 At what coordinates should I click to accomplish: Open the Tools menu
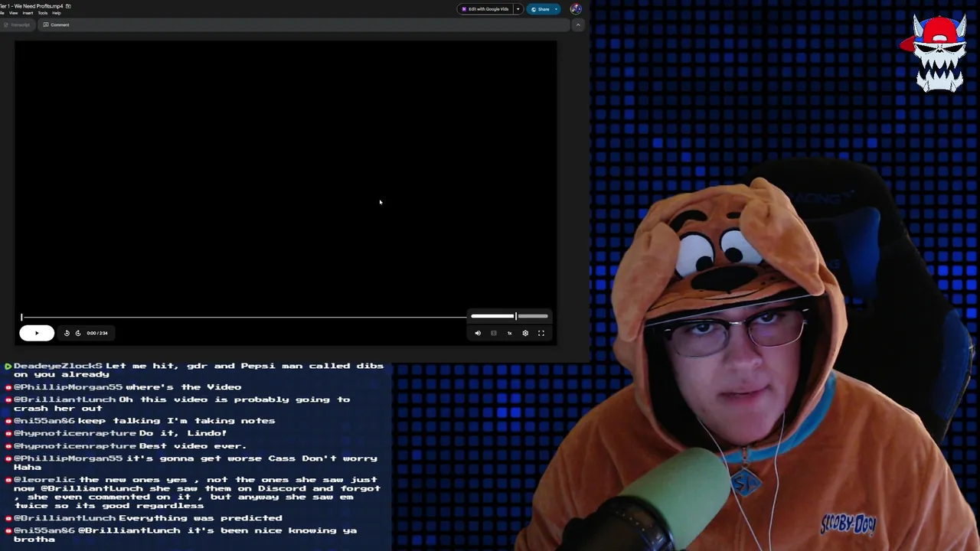[x=43, y=13]
